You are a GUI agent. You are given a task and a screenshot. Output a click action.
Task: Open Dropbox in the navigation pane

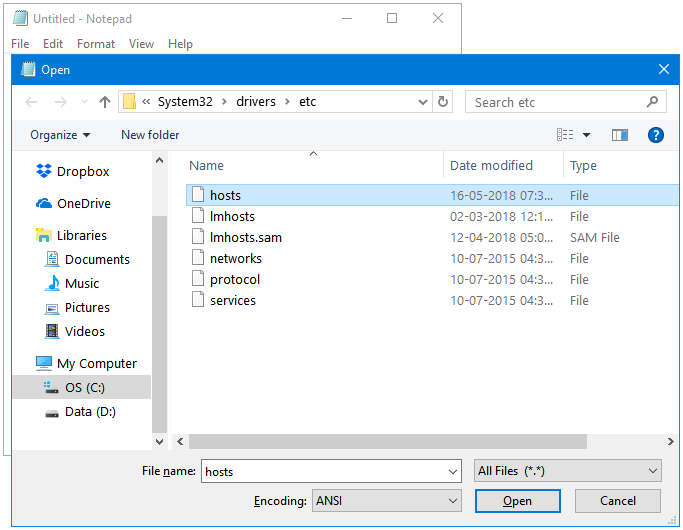tap(83, 171)
